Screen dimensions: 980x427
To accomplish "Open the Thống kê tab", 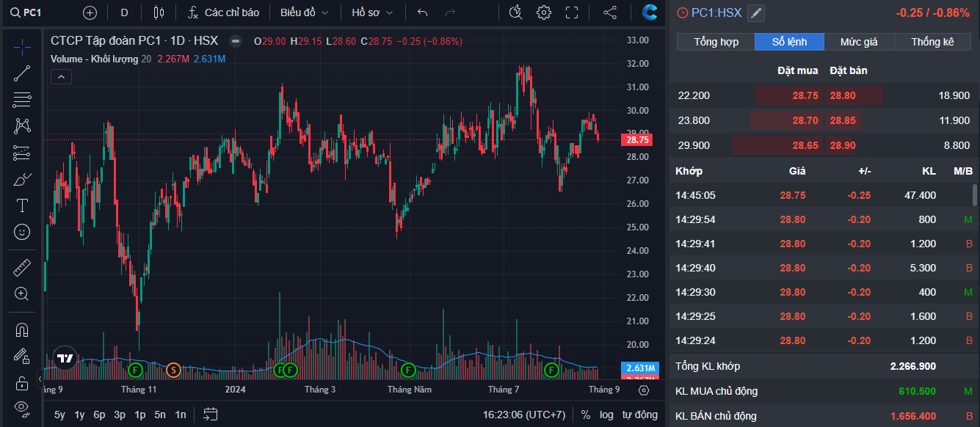I will [932, 42].
